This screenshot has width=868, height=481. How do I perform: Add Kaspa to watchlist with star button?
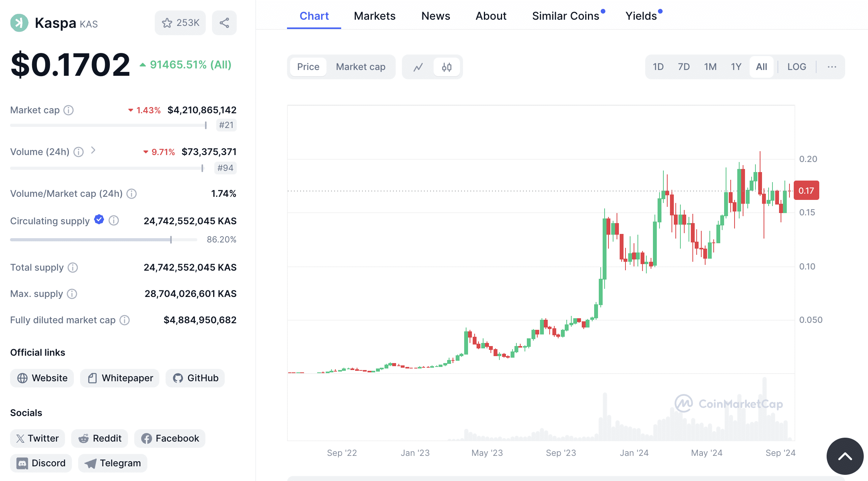tap(180, 23)
